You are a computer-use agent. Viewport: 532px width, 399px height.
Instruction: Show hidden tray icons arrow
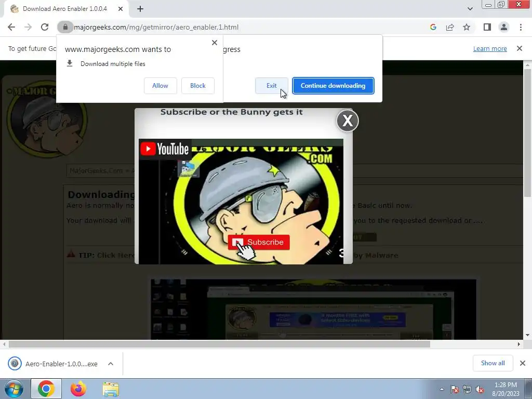point(442,389)
